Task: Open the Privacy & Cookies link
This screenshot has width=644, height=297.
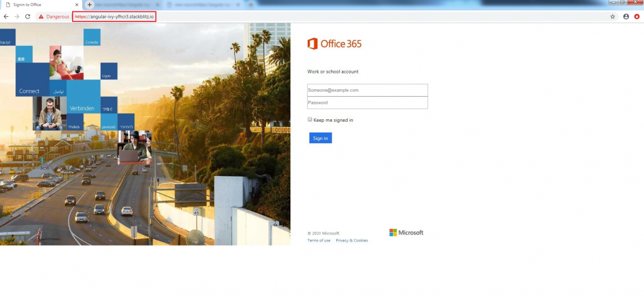Action: 351,240
